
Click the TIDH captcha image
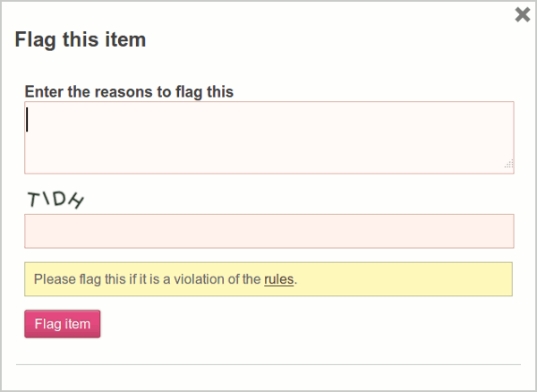click(x=55, y=199)
